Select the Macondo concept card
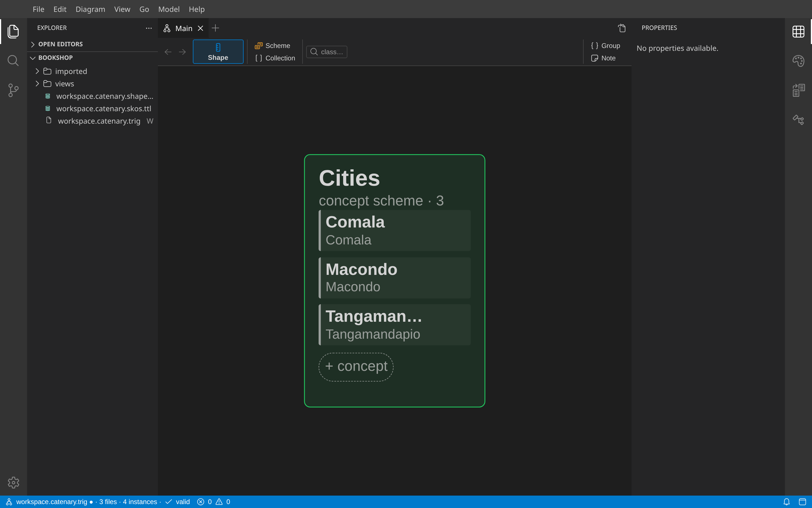This screenshot has height=508, width=812. click(395, 278)
